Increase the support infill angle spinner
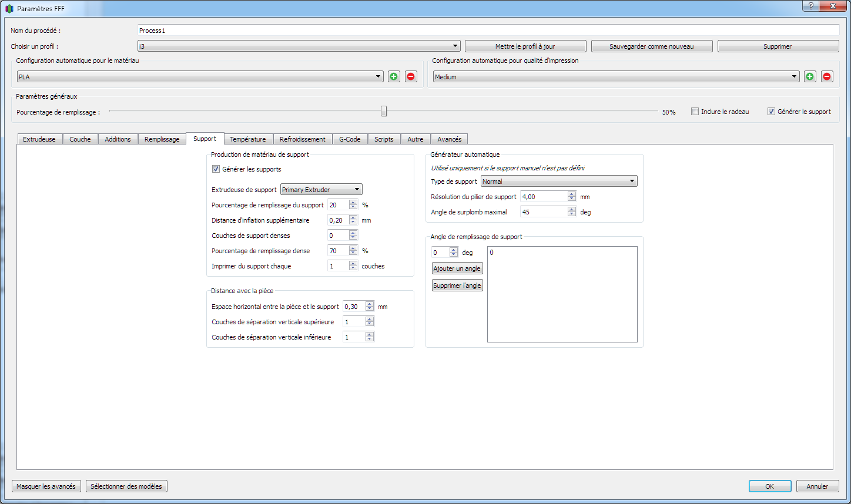The image size is (851, 504). click(x=454, y=250)
